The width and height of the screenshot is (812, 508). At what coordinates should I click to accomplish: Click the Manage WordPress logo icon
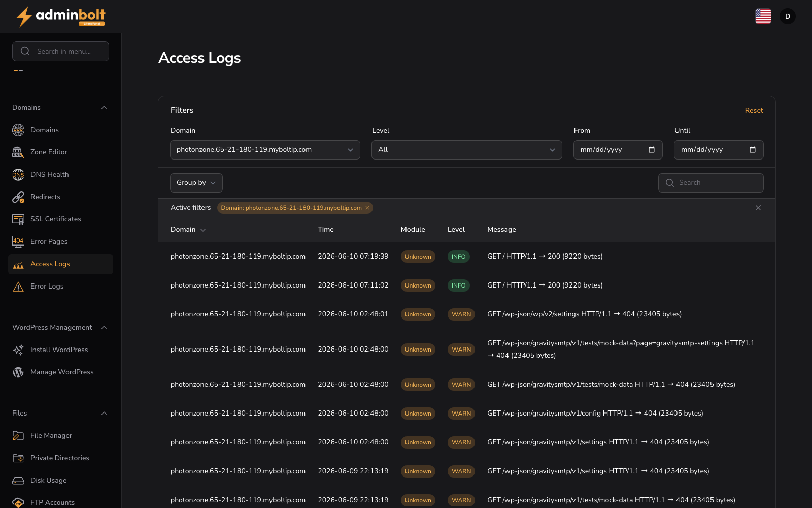pos(18,372)
